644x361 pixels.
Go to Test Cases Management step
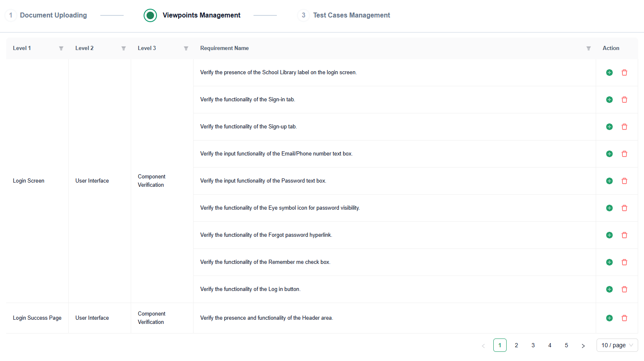[344, 15]
